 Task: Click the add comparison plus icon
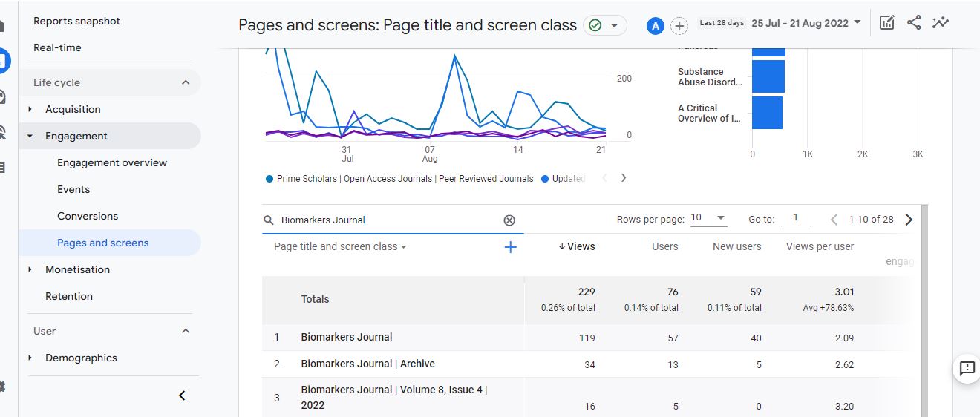(x=679, y=26)
